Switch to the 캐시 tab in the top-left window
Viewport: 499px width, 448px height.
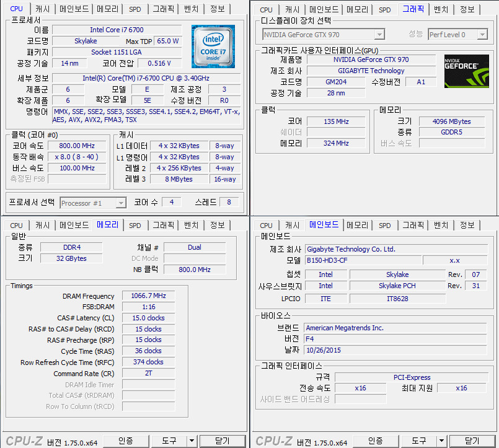pos(43,9)
